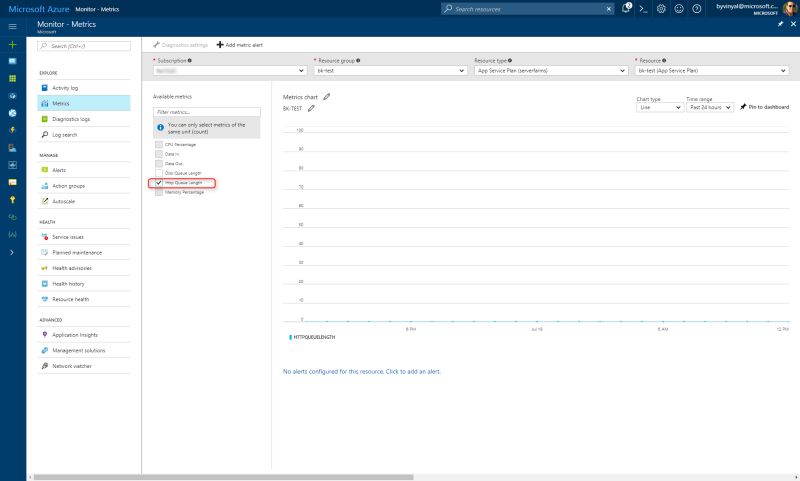This screenshot has width=800, height=481.
Task: Click the Resource info icon
Action: (664, 60)
